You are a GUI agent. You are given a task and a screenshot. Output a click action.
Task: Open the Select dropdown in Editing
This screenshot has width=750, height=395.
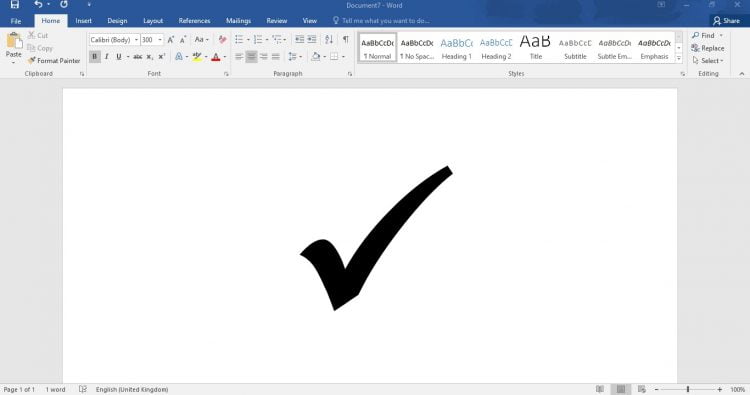click(708, 61)
